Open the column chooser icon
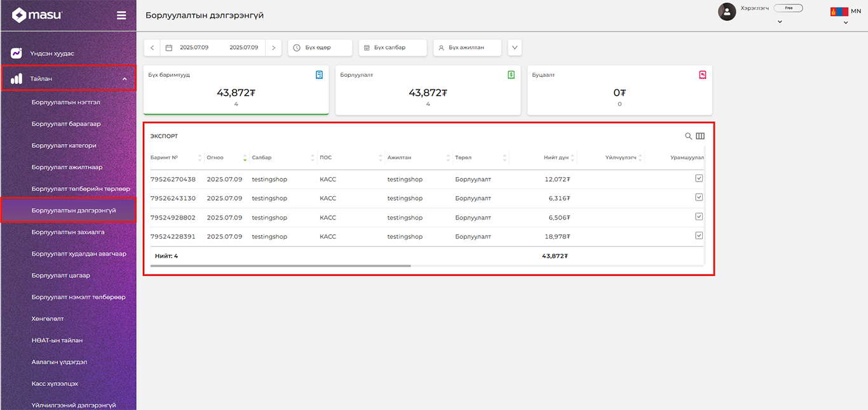Viewport: 868px width, 410px height. [x=700, y=136]
